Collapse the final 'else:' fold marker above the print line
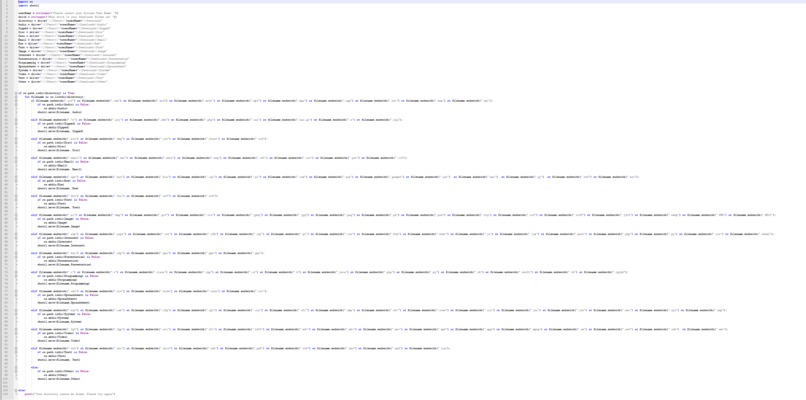The height and width of the screenshot is (400, 806). pyautogui.click(x=16, y=390)
